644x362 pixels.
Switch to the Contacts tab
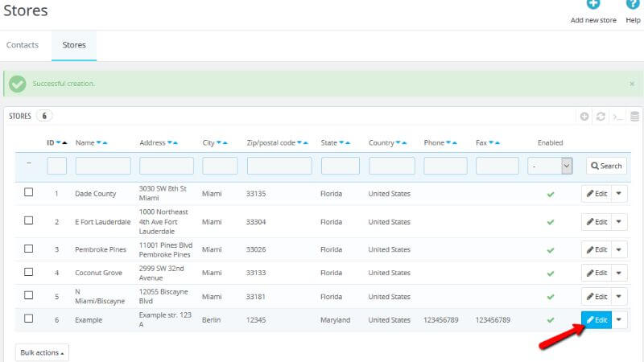coord(23,45)
